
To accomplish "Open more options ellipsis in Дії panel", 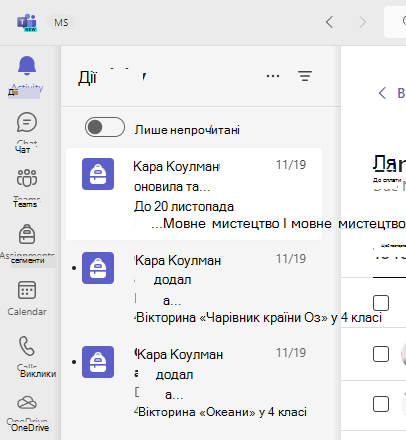I will tap(273, 76).
